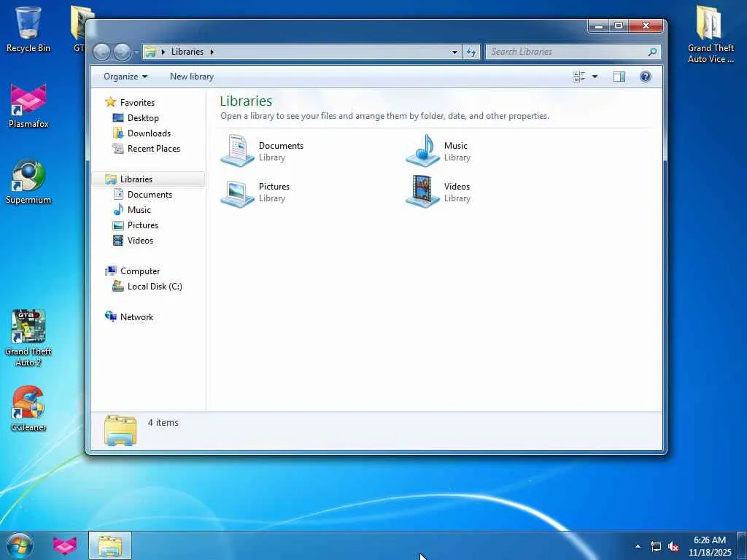Open Recycle Bin on desktop

(x=28, y=29)
